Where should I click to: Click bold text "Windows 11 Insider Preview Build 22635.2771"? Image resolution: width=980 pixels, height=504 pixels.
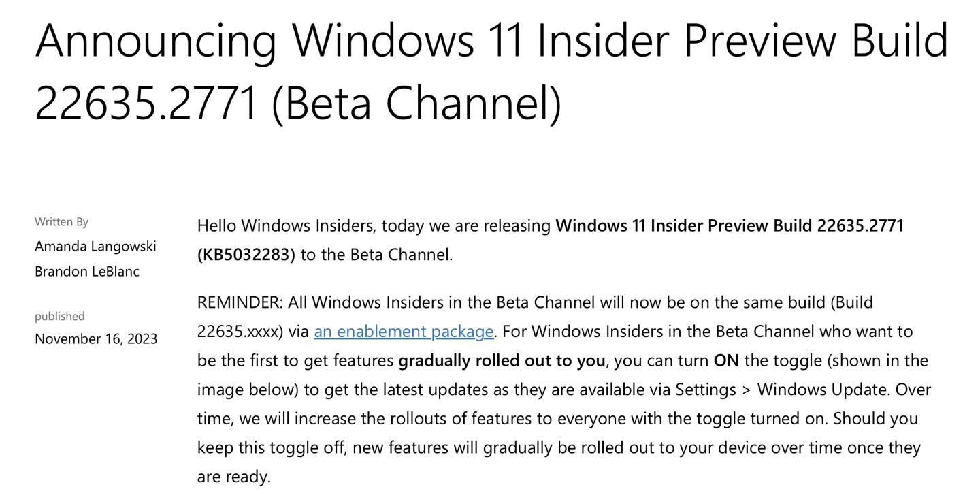730,225
